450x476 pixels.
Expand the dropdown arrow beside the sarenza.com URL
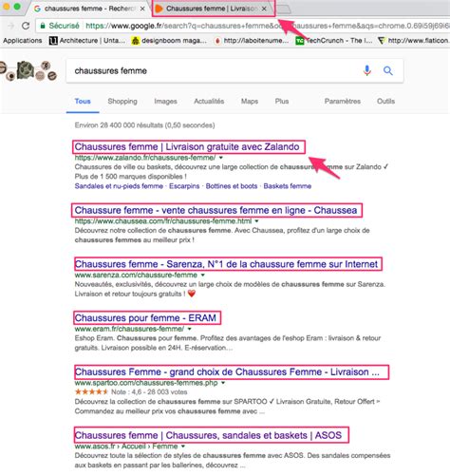tap(203, 275)
